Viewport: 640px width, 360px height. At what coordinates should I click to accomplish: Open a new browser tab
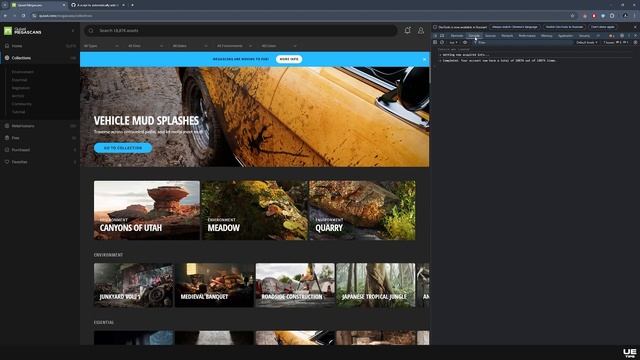tap(132, 5)
